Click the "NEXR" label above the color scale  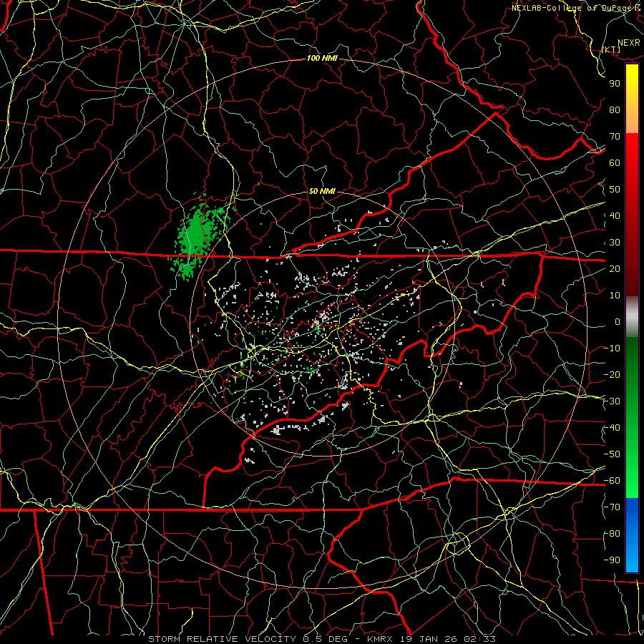[628, 43]
